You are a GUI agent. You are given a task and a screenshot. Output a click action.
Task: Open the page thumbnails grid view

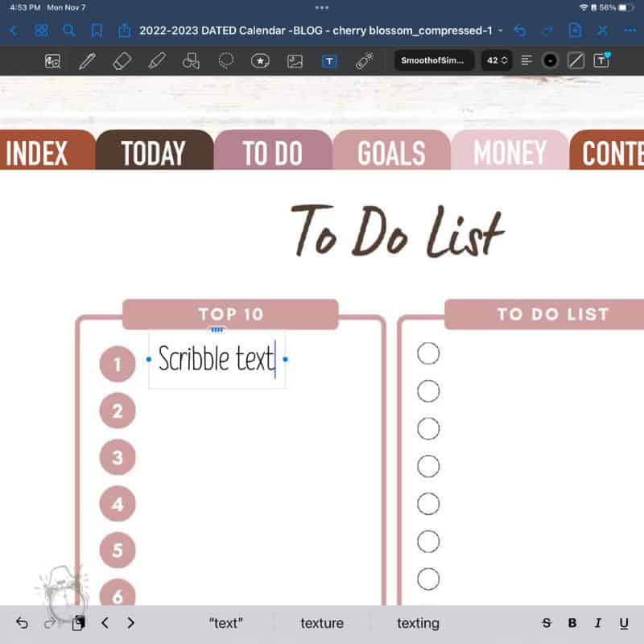point(42,31)
